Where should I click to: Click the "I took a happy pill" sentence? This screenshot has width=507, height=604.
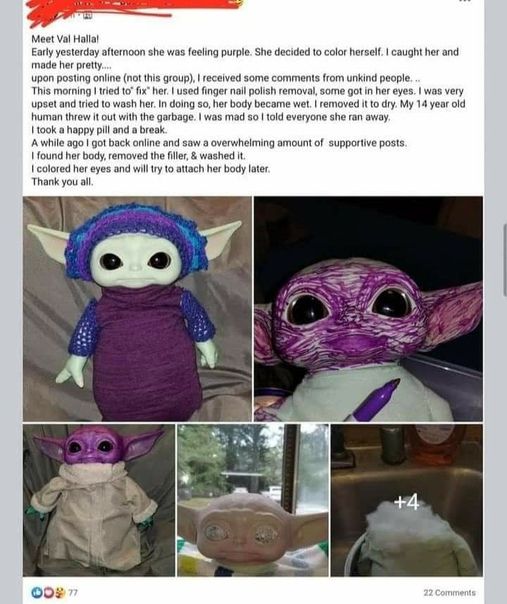(x=99, y=130)
